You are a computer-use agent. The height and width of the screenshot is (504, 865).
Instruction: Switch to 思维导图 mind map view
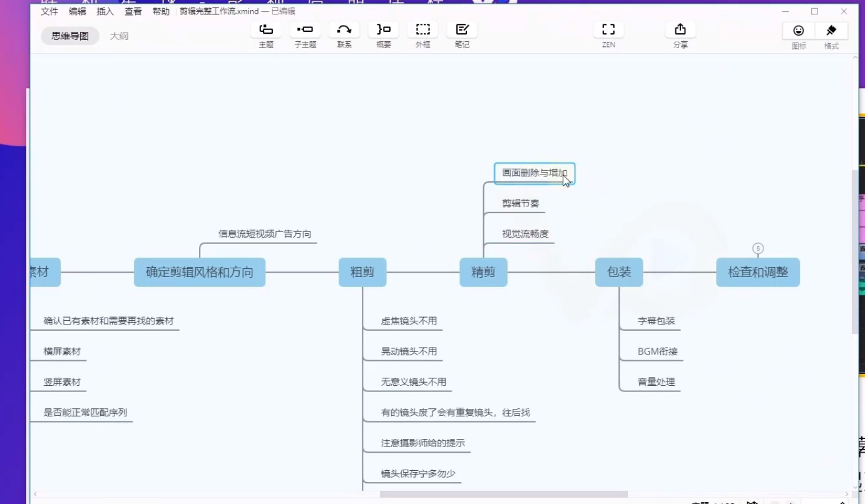(x=70, y=36)
